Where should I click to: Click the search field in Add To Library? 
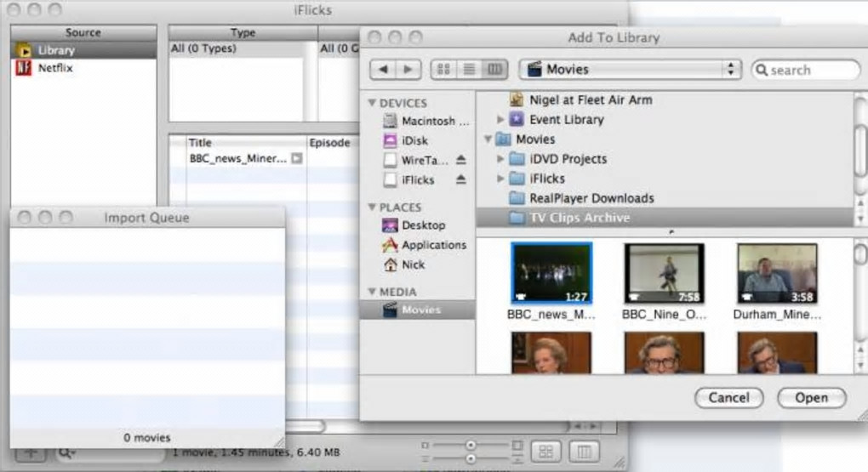tap(805, 71)
